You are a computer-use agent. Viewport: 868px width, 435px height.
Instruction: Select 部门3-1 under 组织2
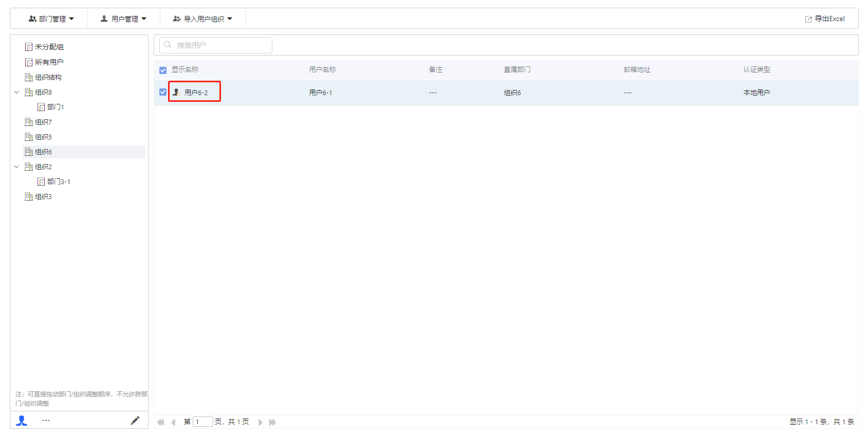[59, 182]
